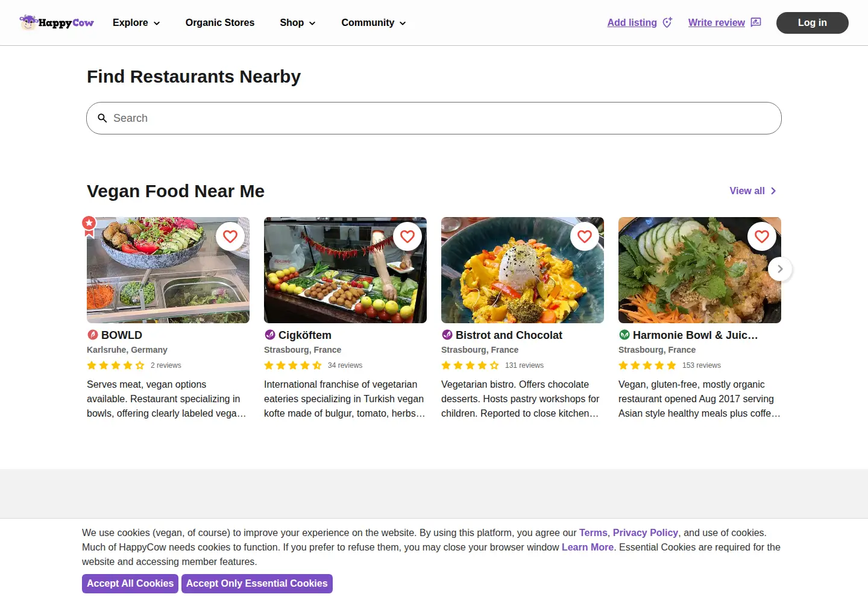Click BOWLD's star rating

click(x=116, y=365)
